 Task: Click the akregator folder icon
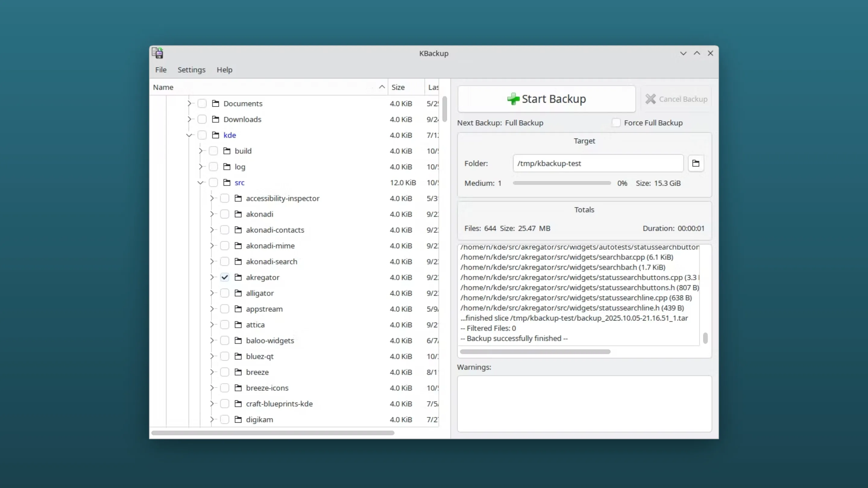pyautogui.click(x=238, y=277)
